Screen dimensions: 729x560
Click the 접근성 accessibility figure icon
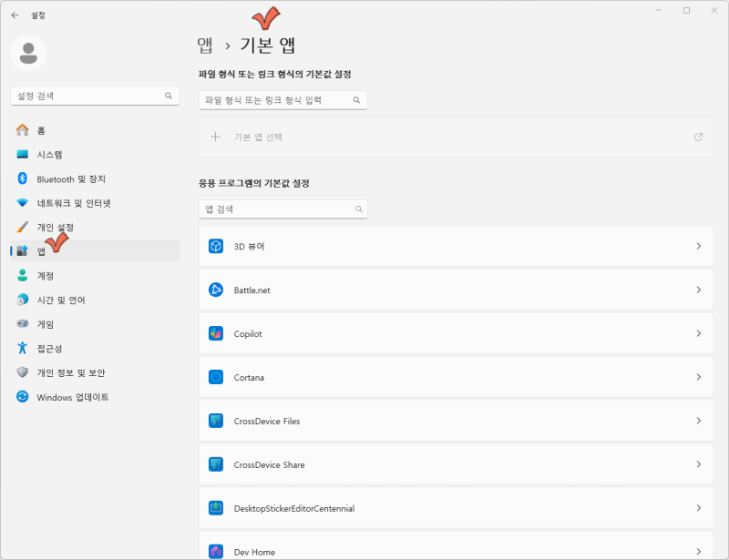22,348
